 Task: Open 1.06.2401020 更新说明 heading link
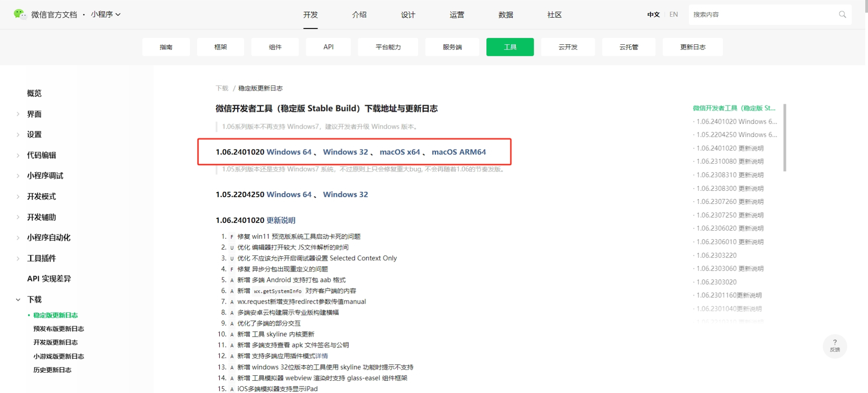point(281,220)
